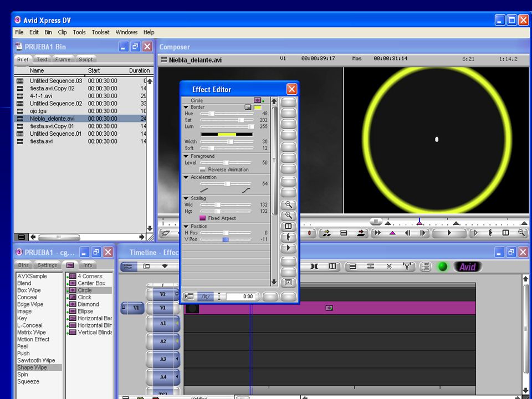Open the Toolset menu
The height and width of the screenshot is (399, 532).
coord(100,32)
